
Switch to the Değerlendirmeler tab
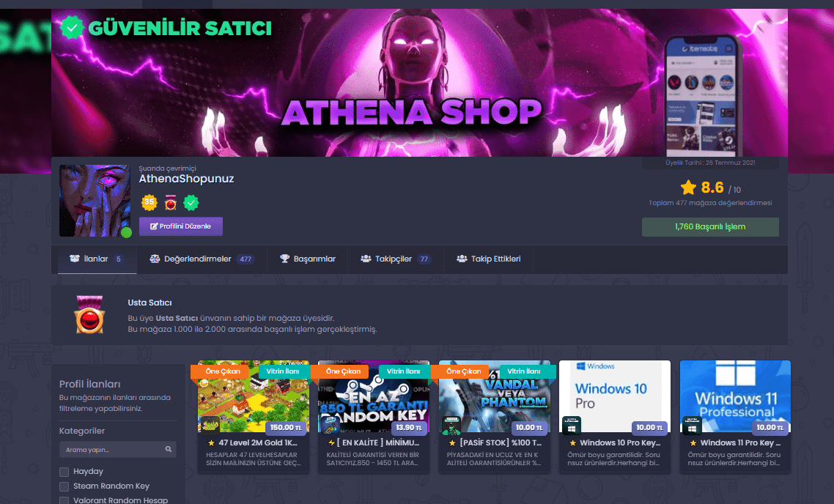[202, 259]
